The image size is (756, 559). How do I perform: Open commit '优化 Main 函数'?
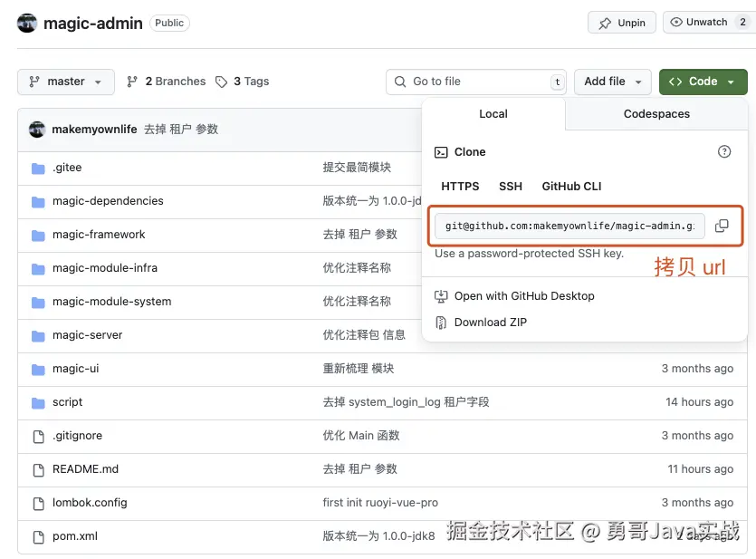(x=361, y=436)
